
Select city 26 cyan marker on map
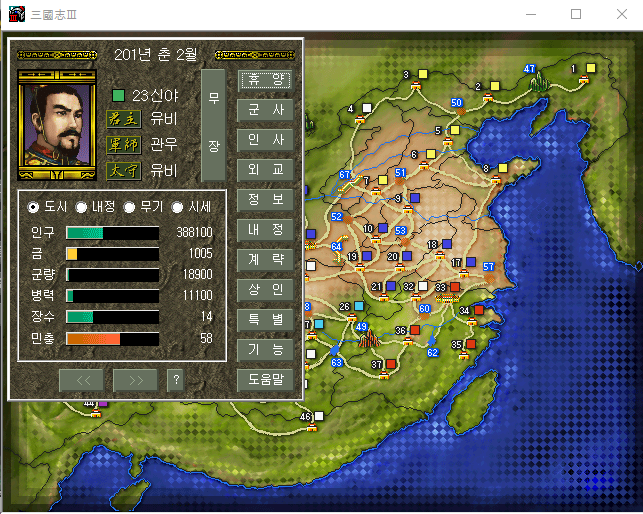359,306
